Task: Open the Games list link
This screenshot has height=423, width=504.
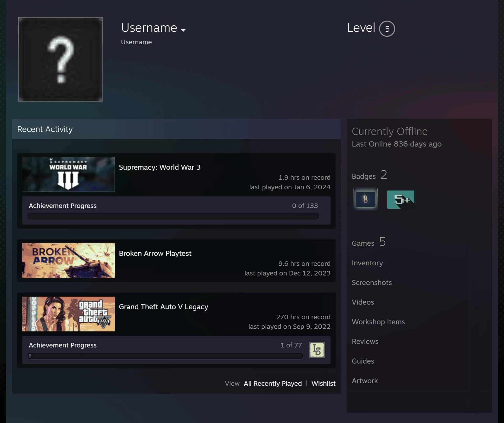Action: pos(369,242)
